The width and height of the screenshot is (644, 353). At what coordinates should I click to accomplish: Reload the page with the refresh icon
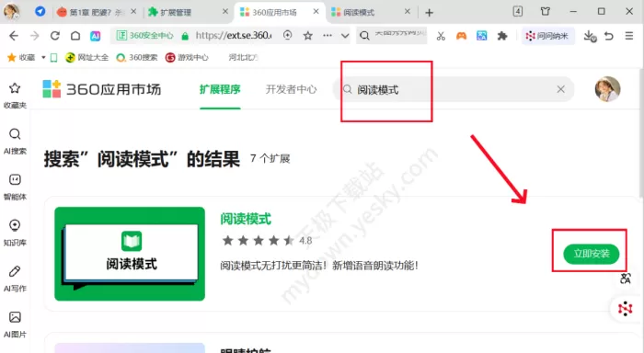(55, 36)
